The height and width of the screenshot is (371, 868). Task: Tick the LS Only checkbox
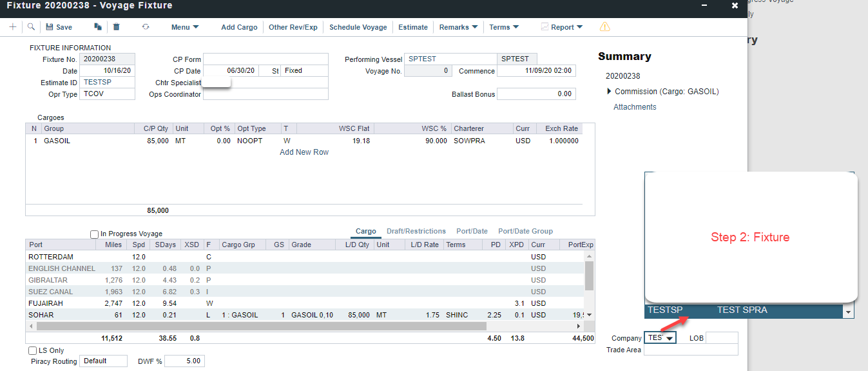point(33,350)
